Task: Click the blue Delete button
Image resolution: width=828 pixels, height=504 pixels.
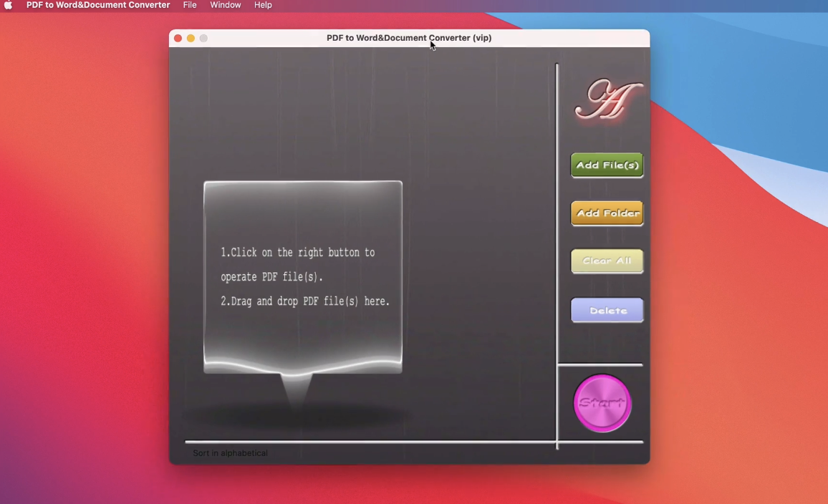Action: point(607,310)
